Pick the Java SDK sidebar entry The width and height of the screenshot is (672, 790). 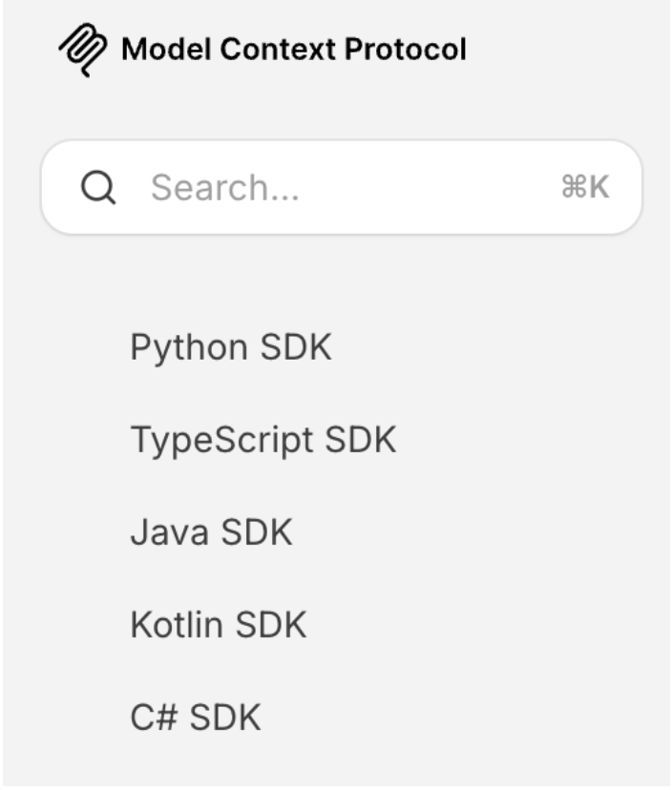[x=211, y=532]
